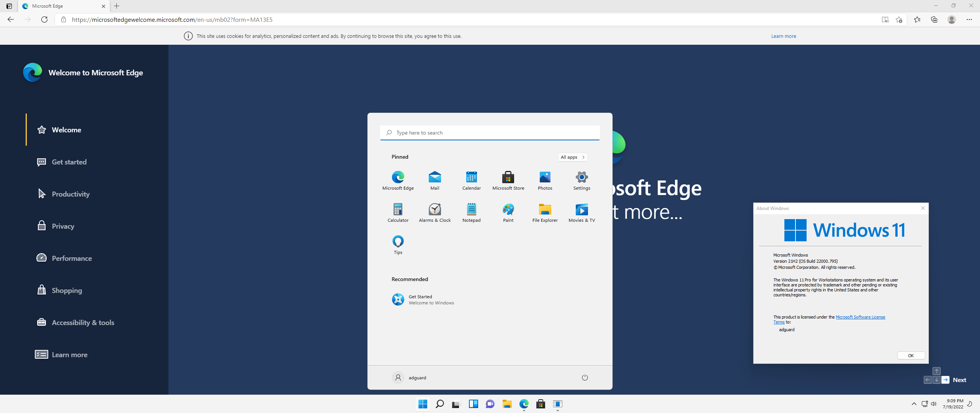Go to Get started section
This screenshot has height=413, width=980.
coord(62,162)
